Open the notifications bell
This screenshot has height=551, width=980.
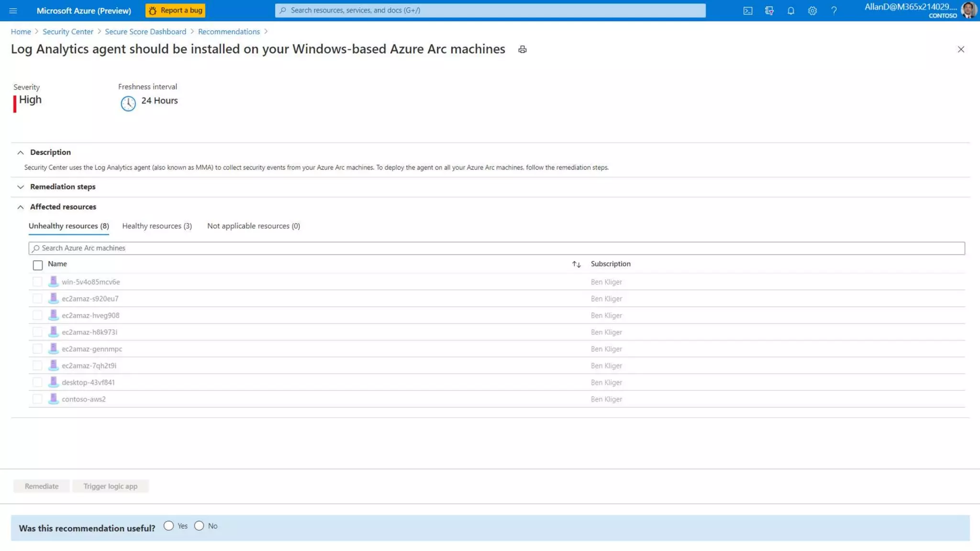791,11
